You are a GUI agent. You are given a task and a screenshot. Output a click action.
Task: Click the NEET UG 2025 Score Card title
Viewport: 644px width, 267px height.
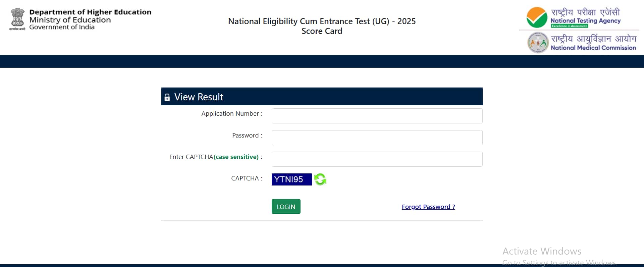tap(322, 26)
